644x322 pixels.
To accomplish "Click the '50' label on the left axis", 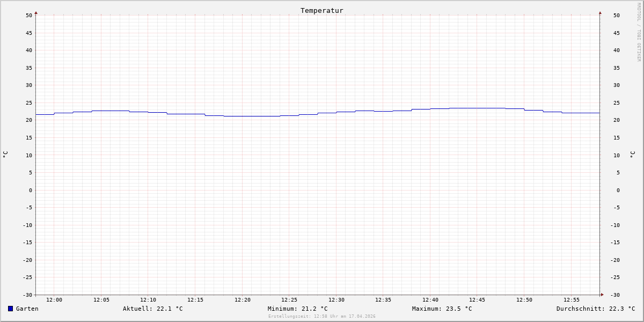I will click(29, 15).
